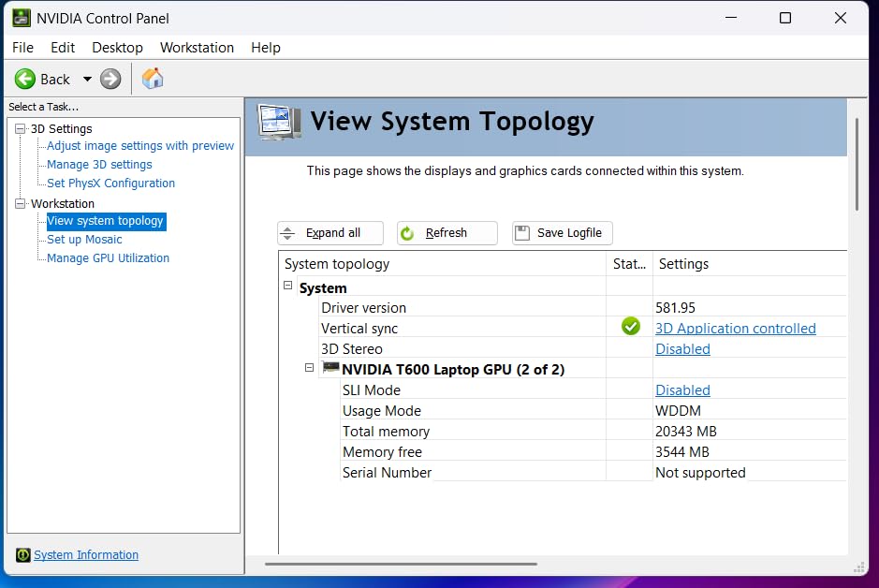Click the Save Logfile button
The image size is (879, 588).
(x=563, y=233)
